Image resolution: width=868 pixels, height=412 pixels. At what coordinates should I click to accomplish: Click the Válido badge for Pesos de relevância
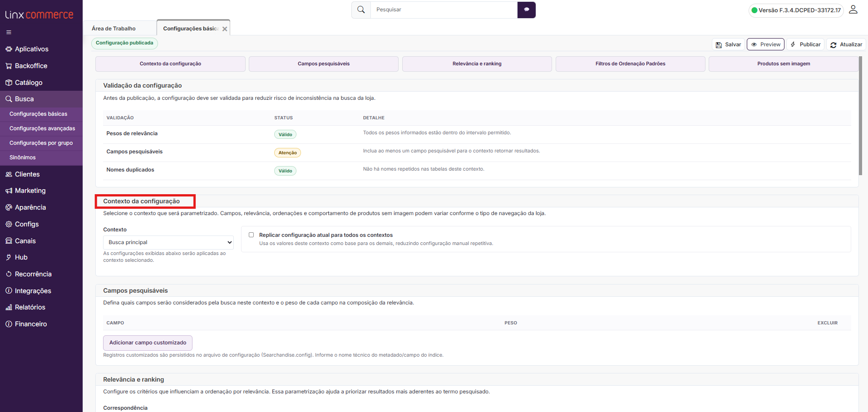(x=285, y=135)
